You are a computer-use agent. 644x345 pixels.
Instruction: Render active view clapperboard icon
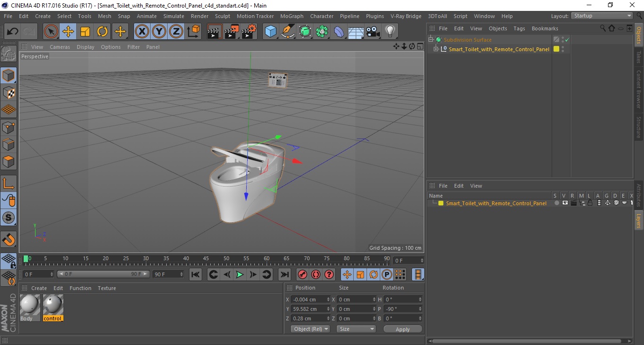pyautogui.click(x=215, y=32)
